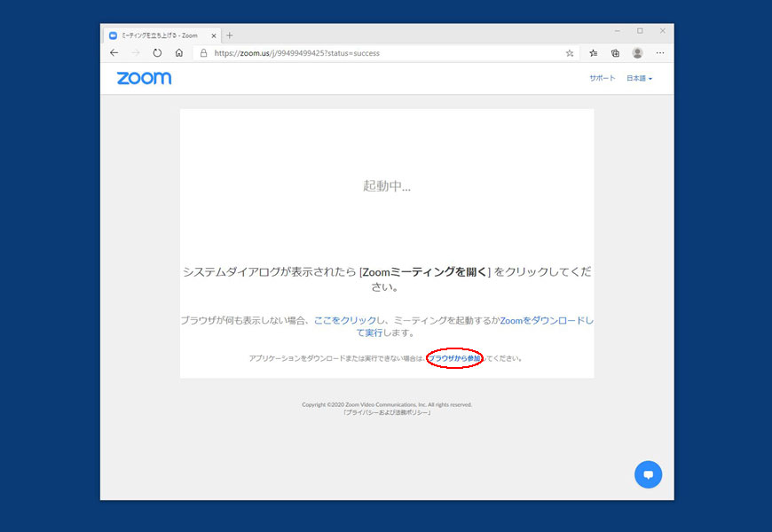Click the zoom.us address bar
Viewport: 772px width, 532px height.
click(387, 53)
